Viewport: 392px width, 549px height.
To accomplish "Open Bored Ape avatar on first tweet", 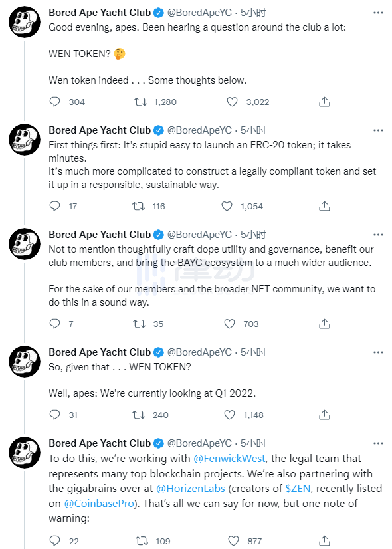I will click(x=25, y=22).
